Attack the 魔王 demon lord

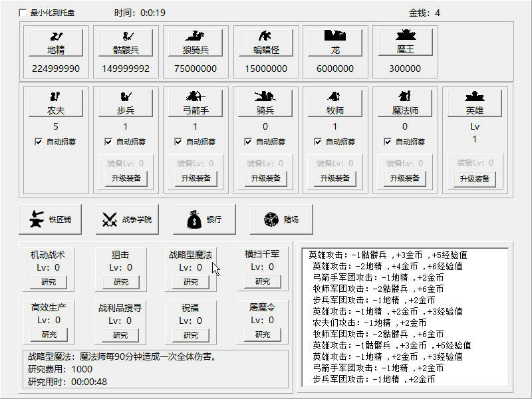point(405,43)
